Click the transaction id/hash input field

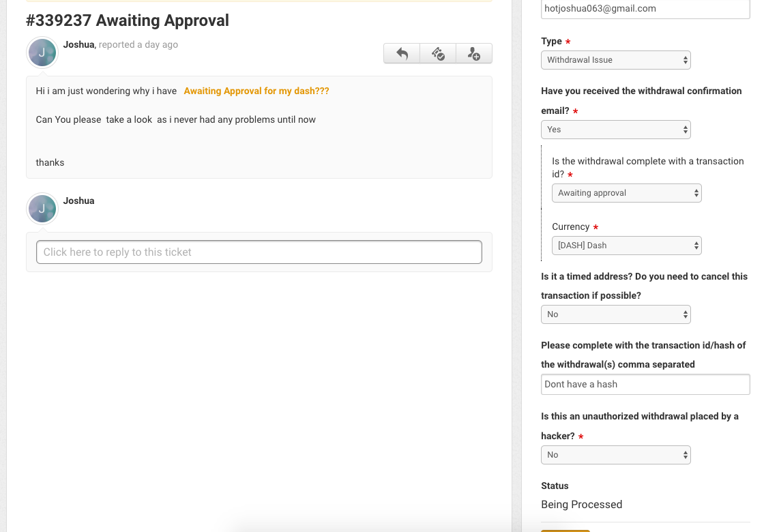point(645,384)
